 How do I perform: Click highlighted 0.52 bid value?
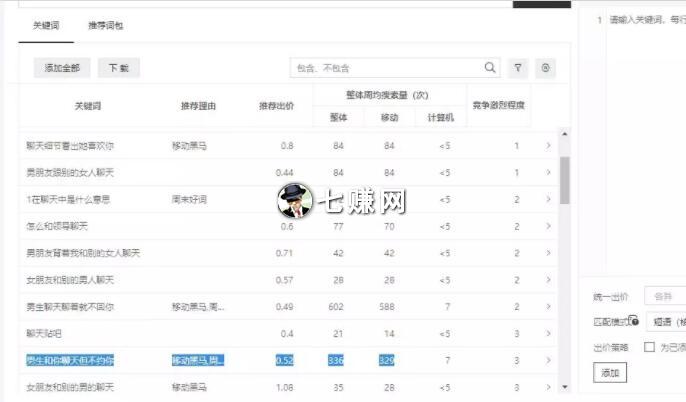(284, 360)
